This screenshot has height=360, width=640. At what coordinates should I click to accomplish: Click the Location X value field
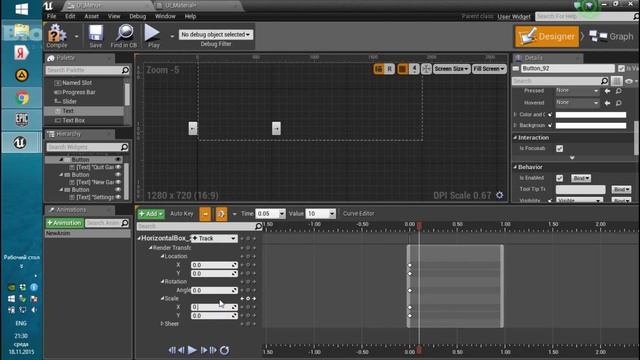click(214, 265)
